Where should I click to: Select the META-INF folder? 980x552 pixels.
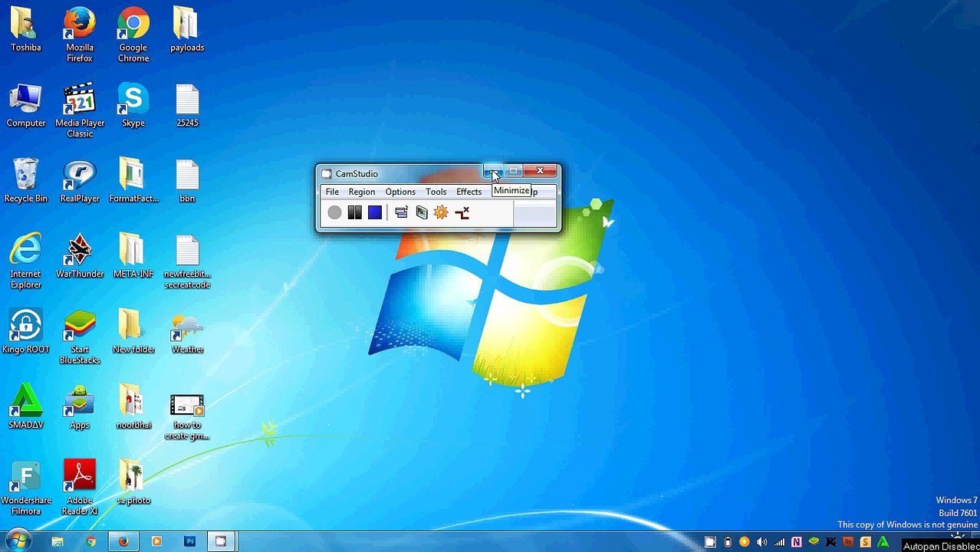point(133,257)
